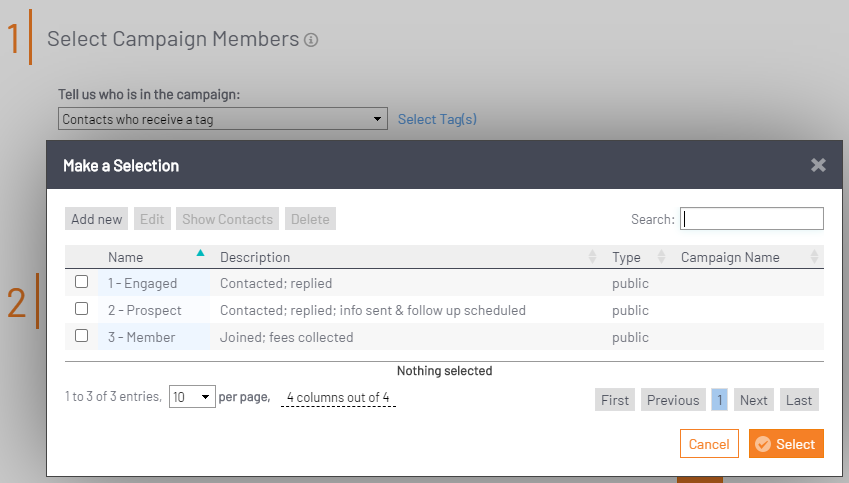Go to the First page
This screenshot has width=849, height=483.
click(x=615, y=400)
